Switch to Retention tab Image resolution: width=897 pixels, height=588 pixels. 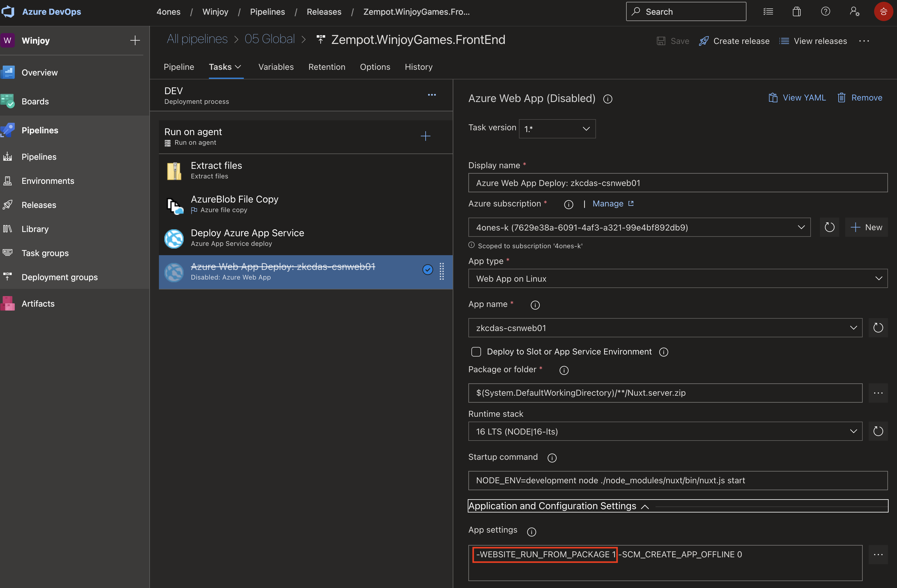click(327, 67)
